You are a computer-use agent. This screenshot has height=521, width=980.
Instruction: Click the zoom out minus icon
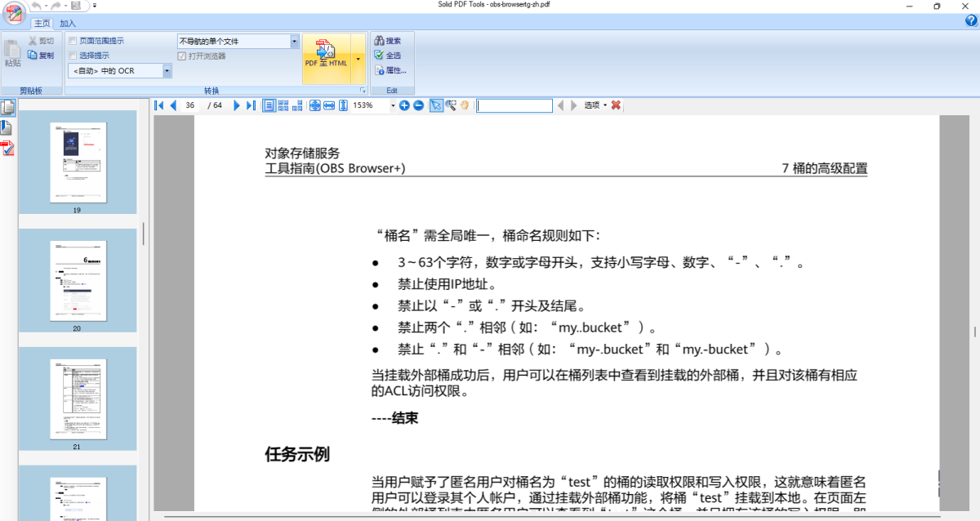(418, 105)
